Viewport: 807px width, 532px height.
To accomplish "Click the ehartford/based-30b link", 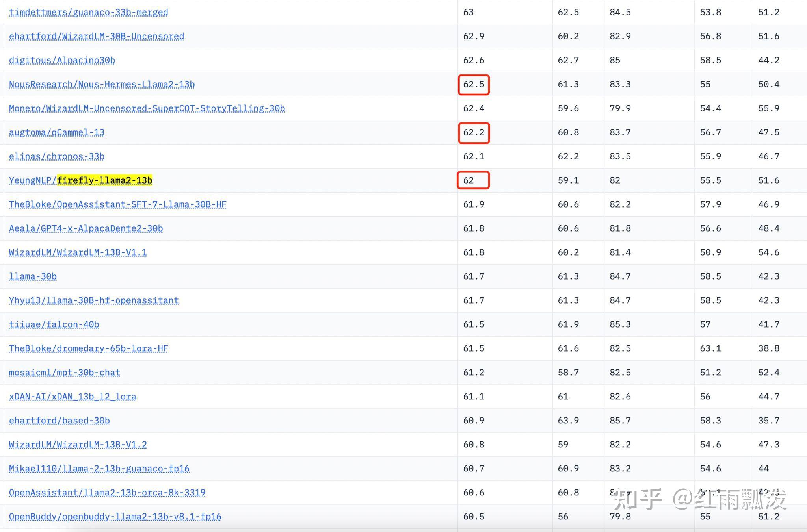I will 59,421.
